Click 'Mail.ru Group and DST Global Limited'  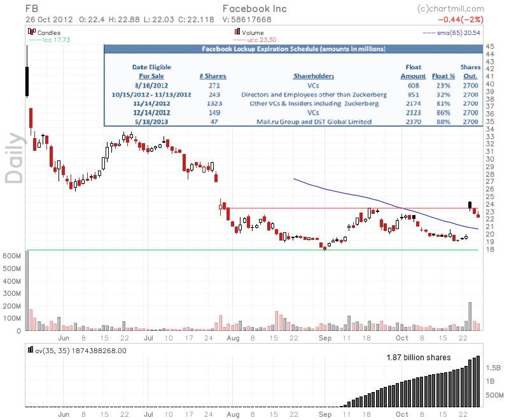click(314, 122)
